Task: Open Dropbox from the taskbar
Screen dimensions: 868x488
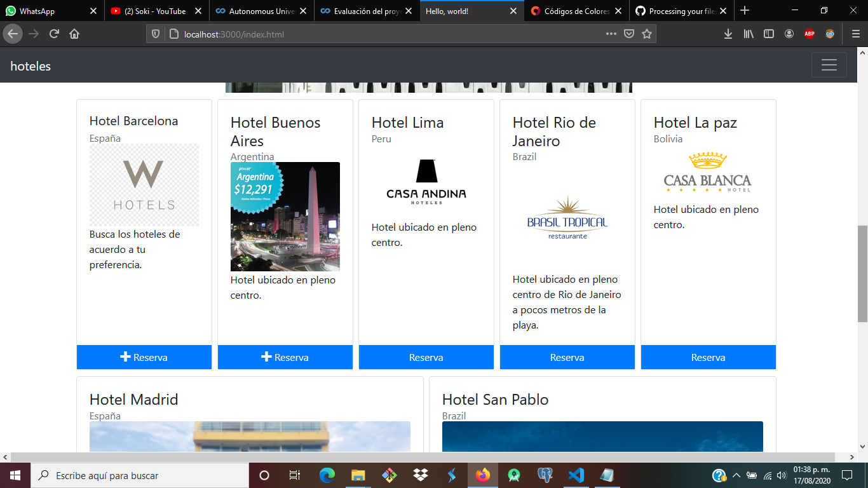Action: tap(419, 475)
